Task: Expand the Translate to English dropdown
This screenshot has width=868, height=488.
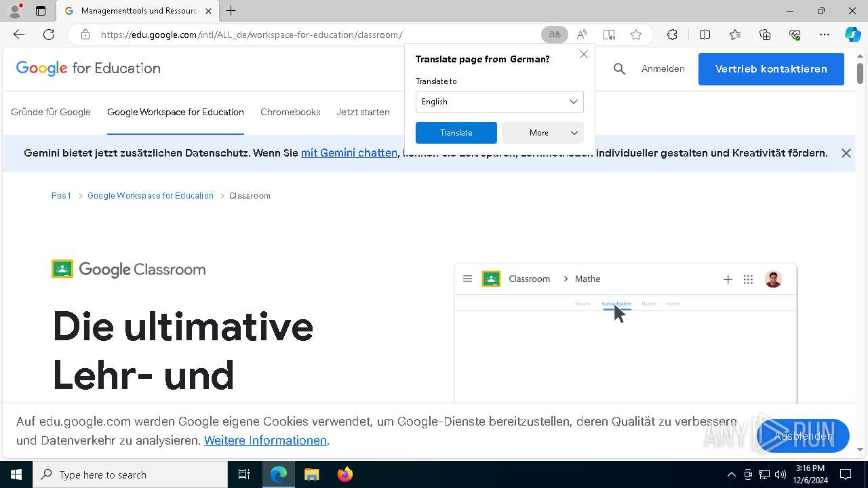Action: click(x=500, y=102)
